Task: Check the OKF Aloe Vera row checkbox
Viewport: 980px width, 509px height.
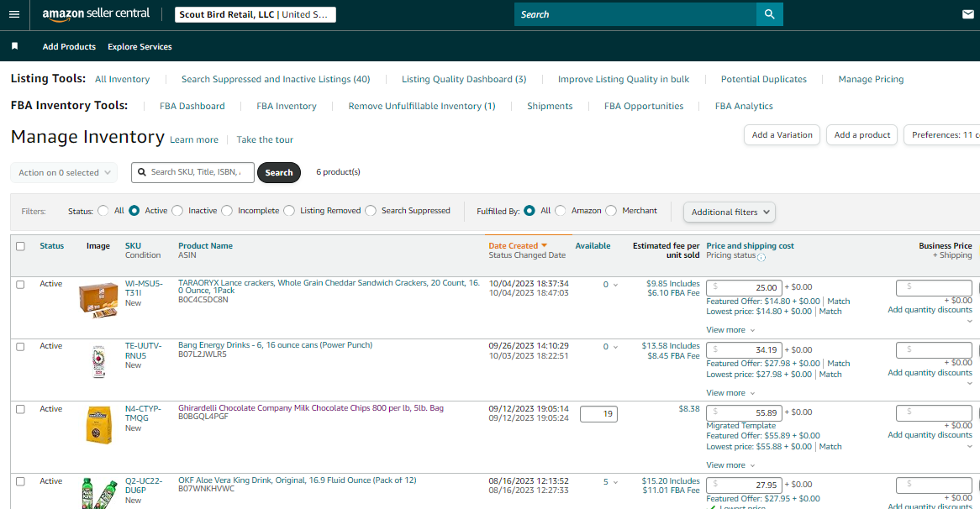Action: click(x=21, y=481)
